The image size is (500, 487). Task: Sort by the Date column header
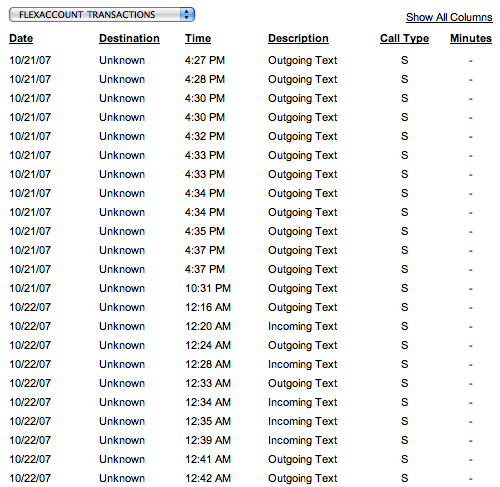pos(21,38)
